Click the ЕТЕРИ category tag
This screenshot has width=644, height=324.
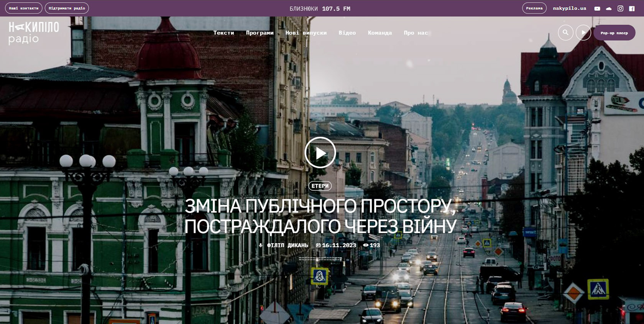click(320, 186)
